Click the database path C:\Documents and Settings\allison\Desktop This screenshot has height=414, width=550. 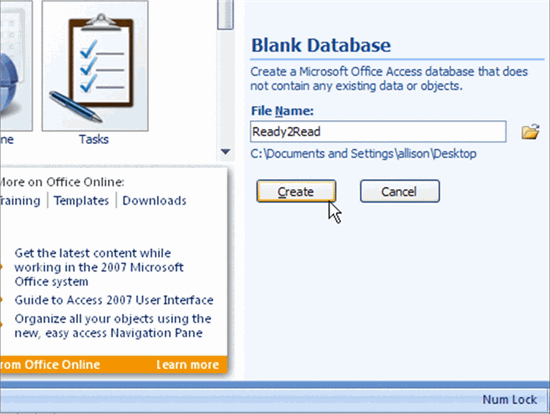[x=363, y=154]
